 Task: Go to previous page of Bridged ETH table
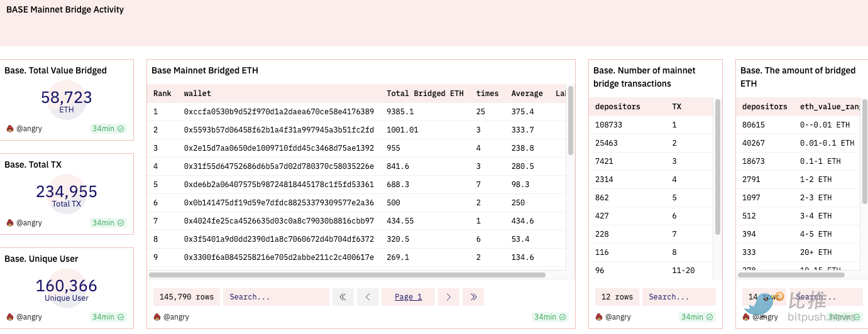368,297
